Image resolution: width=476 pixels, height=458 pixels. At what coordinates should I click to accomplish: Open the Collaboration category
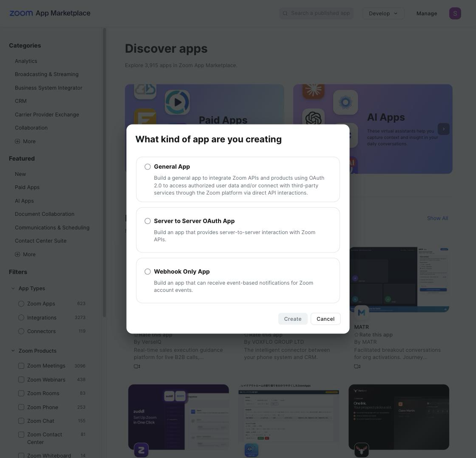point(31,128)
